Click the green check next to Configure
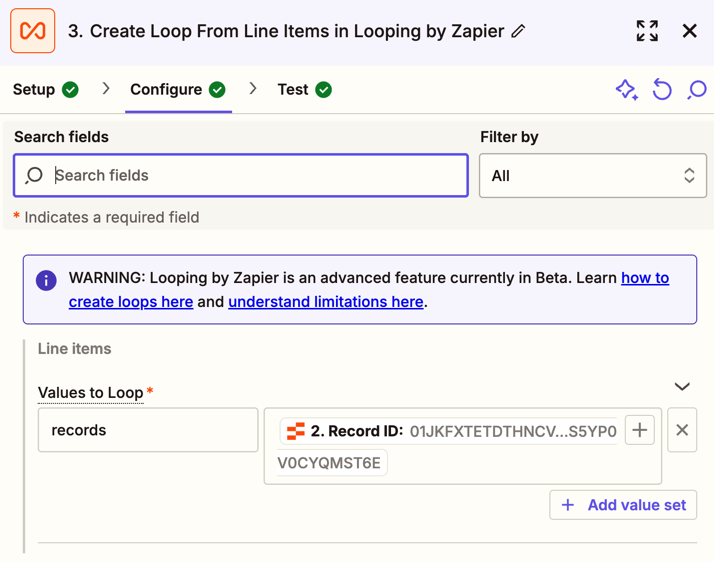This screenshot has height=562, width=714. (x=217, y=90)
